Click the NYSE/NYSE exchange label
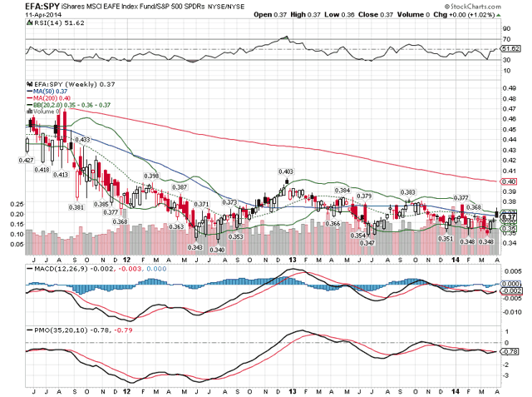 [226, 7]
